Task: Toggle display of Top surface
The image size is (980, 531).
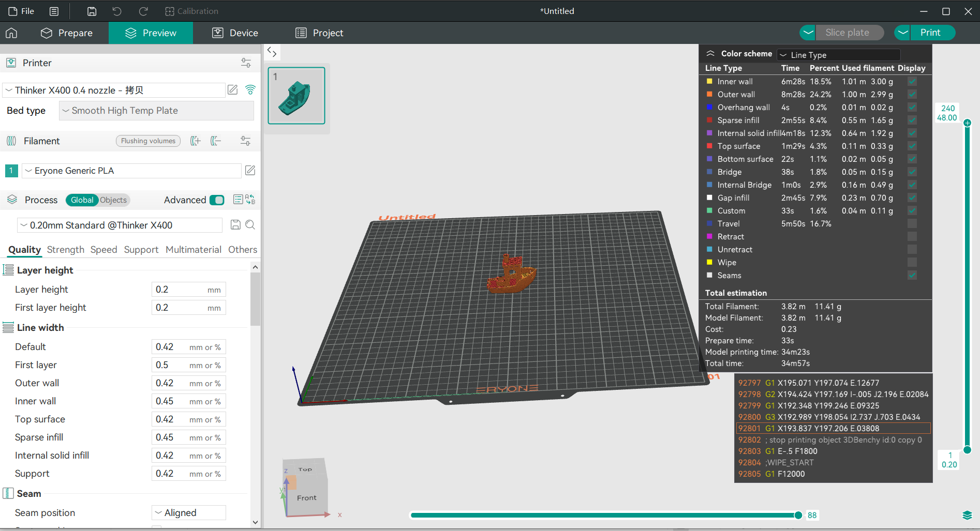Action: (912, 146)
